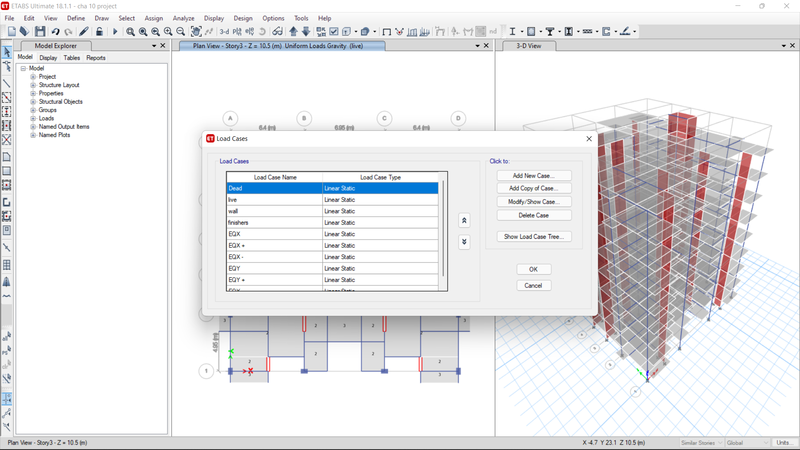
Task: Click the frame I-section toolbar icon
Action: coord(512,32)
